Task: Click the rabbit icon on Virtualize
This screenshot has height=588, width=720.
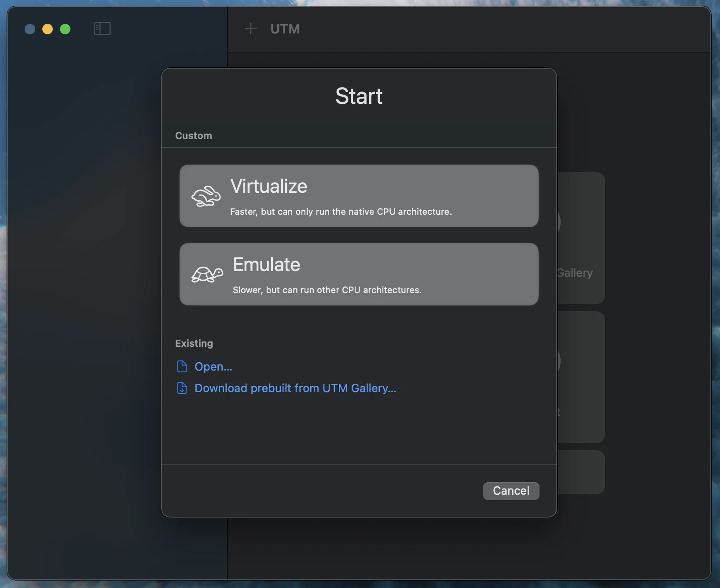Action: coord(206,196)
